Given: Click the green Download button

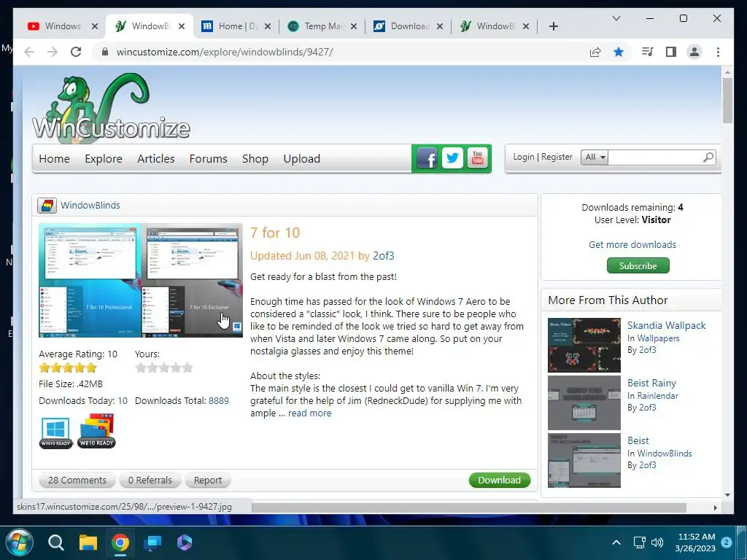Looking at the screenshot, I should (499, 480).
